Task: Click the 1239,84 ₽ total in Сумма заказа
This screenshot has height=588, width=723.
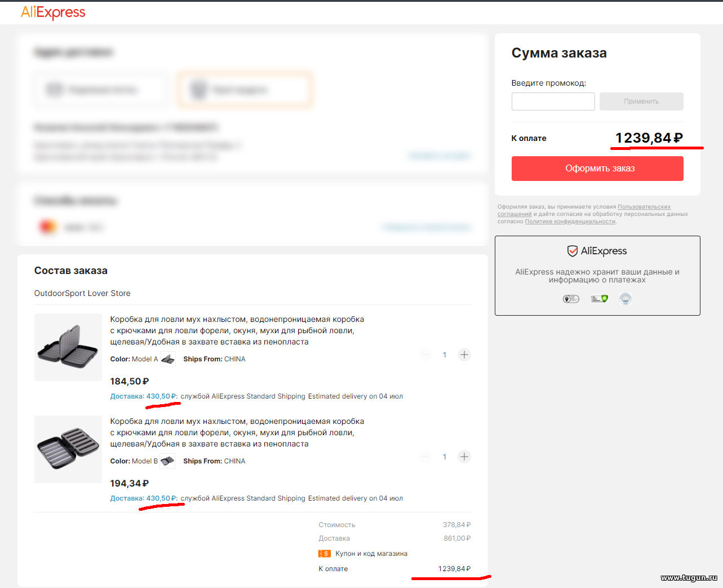Action: coord(649,138)
